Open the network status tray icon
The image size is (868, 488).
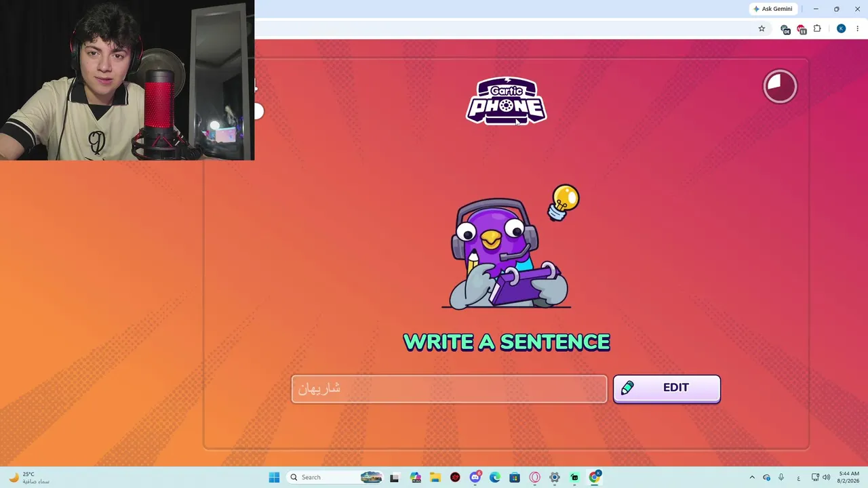815,477
